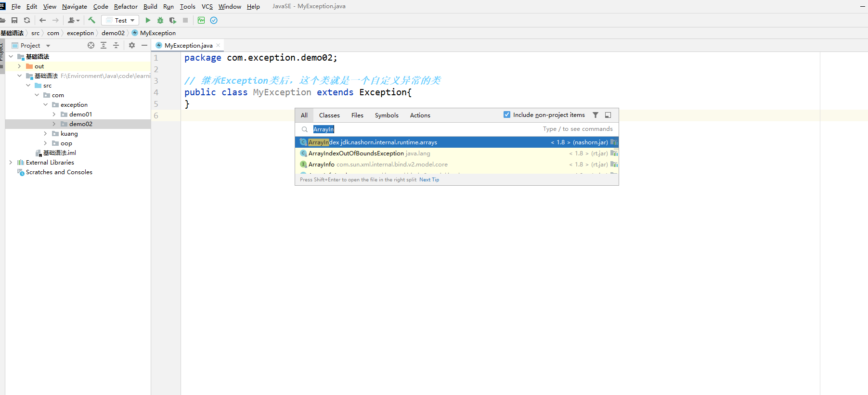Start debugging with the bug icon
Screen dimensions: 868x395
[160, 20]
